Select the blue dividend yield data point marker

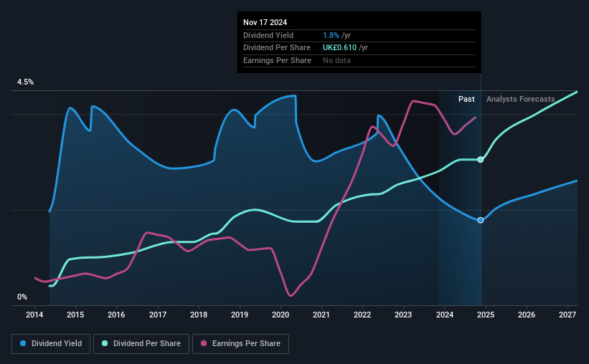481,220
